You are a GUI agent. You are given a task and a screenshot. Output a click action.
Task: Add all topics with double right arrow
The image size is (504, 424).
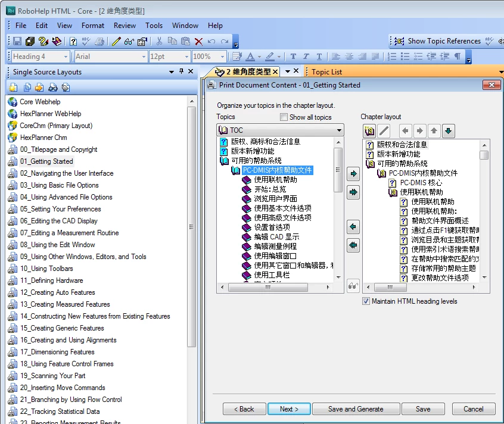coord(353,192)
